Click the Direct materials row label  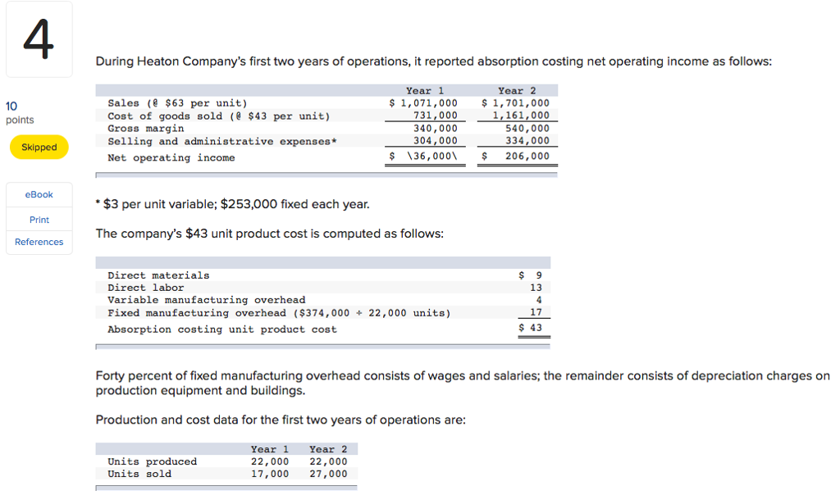[x=158, y=275]
